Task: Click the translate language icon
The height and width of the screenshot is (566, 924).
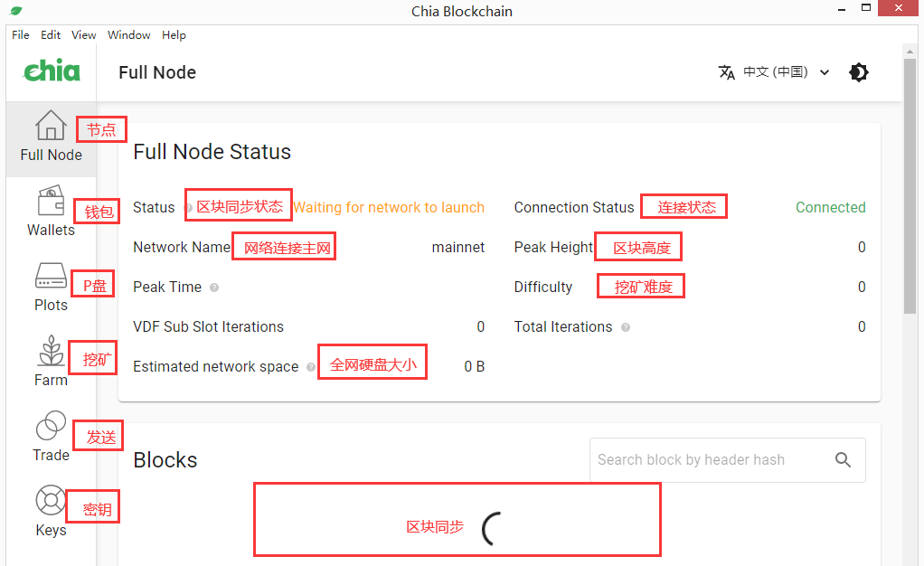Action: pos(727,72)
